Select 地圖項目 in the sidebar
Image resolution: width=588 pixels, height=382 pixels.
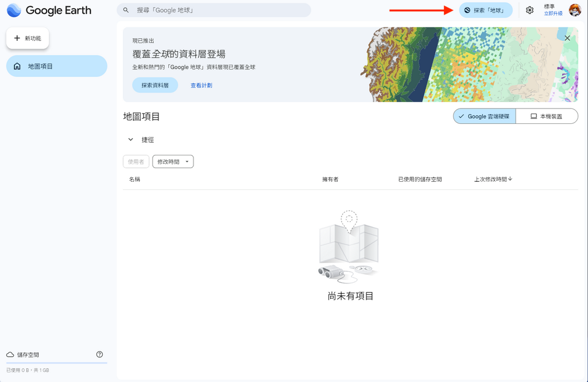point(57,67)
